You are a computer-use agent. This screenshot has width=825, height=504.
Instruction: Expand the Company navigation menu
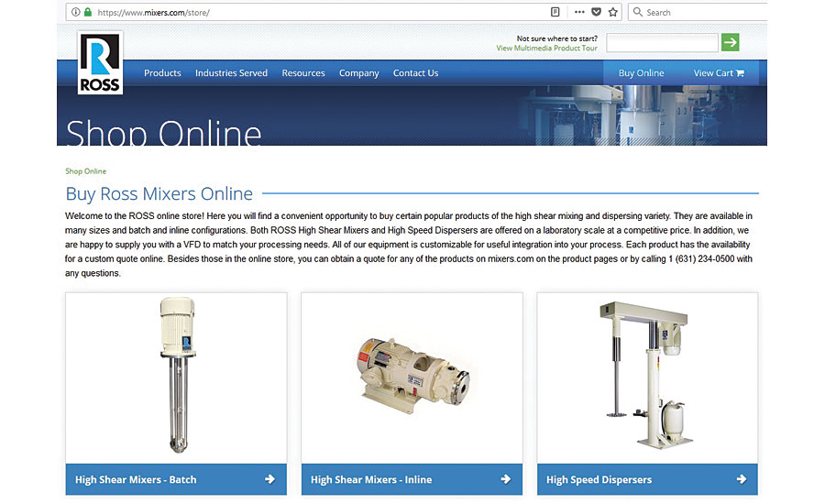358,73
